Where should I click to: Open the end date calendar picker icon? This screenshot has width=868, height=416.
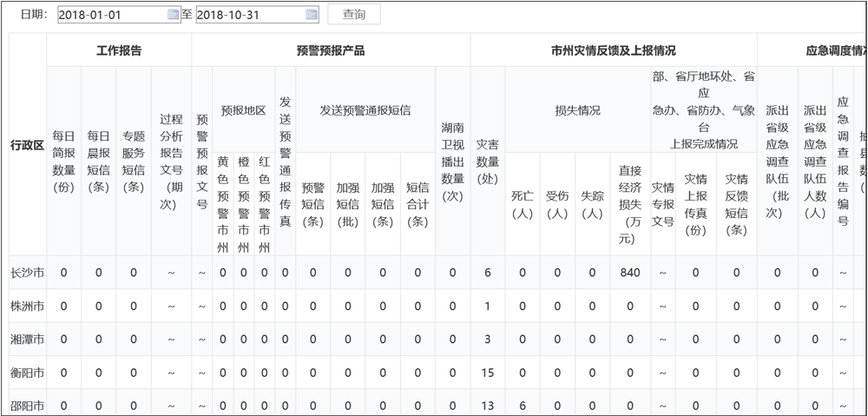(312, 15)
